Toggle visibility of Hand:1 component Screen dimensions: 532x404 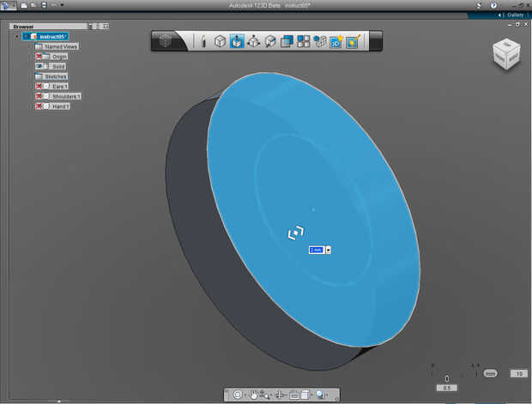pyautogui.click(x=39, y=106)
